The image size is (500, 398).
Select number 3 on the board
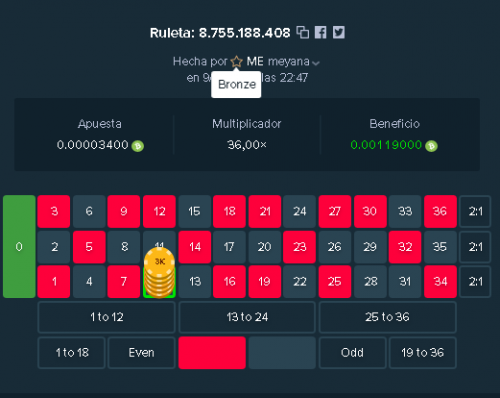point(54,211)
